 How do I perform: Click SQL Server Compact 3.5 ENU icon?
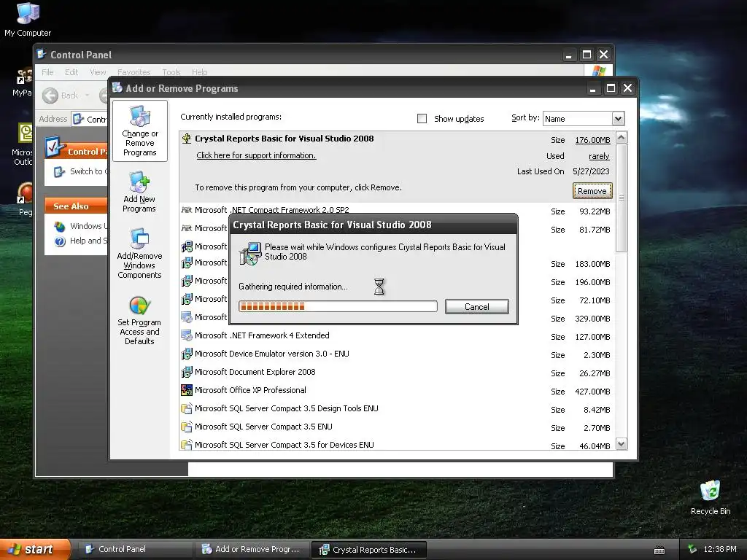(187, 427)
